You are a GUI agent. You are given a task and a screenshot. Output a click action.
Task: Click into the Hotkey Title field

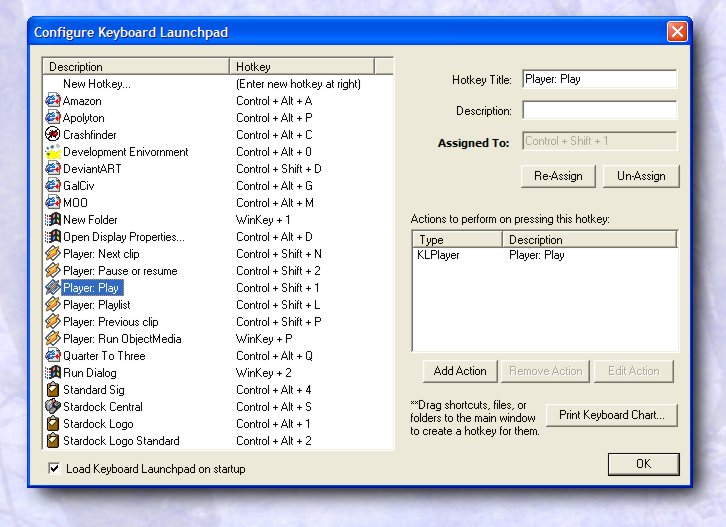(x=600, y=79)
